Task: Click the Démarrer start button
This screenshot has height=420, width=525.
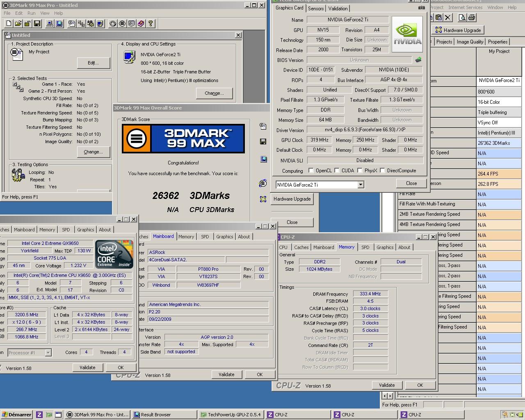Action: click(x=17, y=415)
